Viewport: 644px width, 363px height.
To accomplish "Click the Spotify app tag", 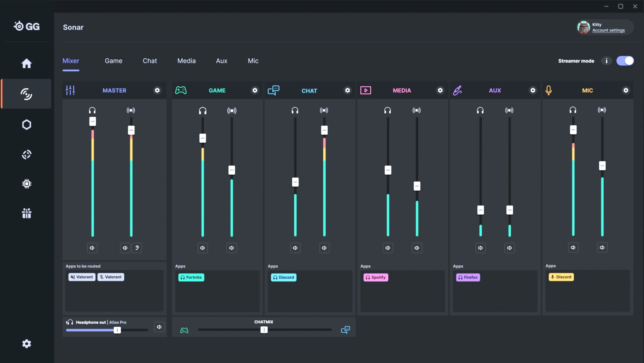I will coord(376,277).
